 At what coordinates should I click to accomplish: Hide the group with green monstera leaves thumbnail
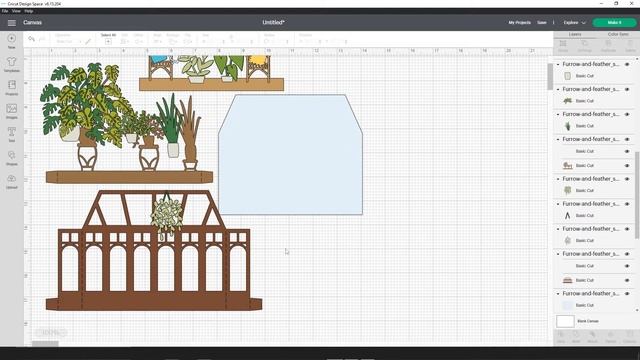click(627, 89)
